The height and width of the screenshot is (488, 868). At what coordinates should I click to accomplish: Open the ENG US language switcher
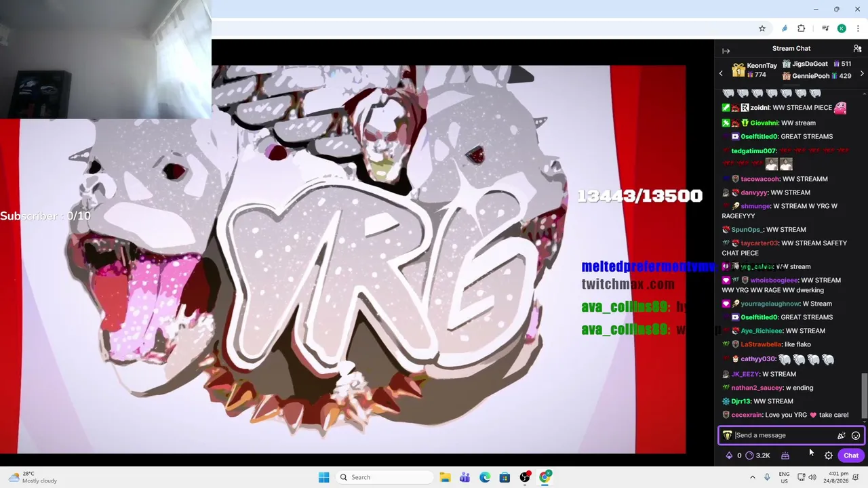tap(784, 477)
